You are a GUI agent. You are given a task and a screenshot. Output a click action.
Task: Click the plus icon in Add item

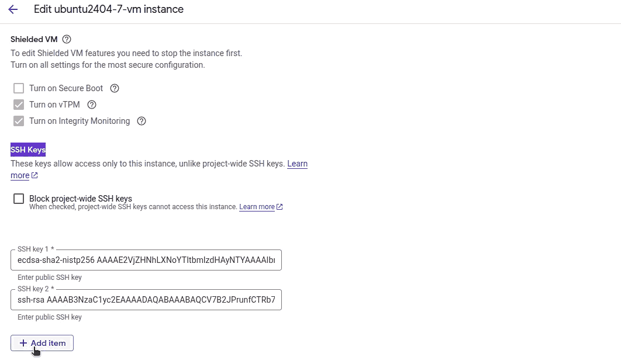click(x=23, y=343)
